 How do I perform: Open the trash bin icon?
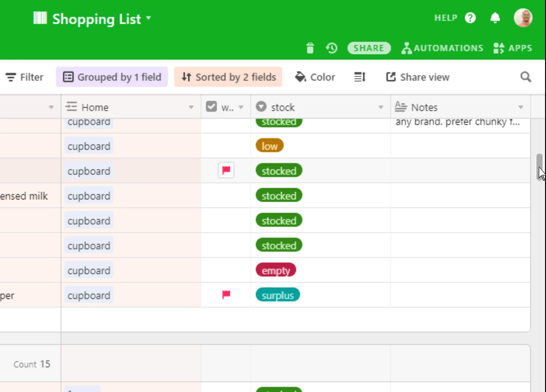click(x=310, y=48)
